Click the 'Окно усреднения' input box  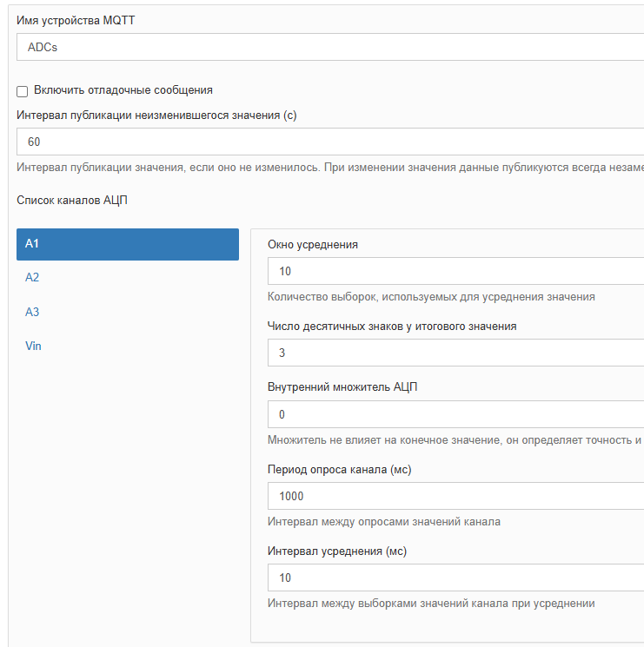click(x=455, y=271)
